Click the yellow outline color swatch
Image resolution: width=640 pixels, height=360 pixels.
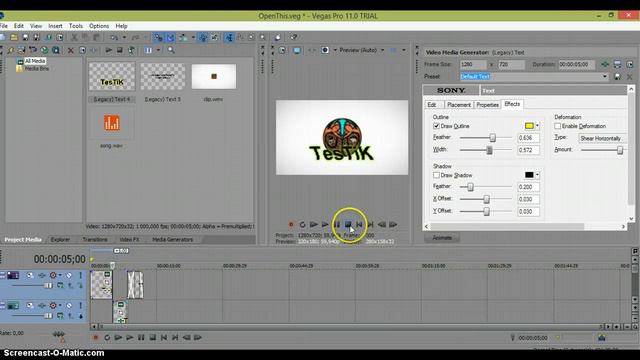529,126
